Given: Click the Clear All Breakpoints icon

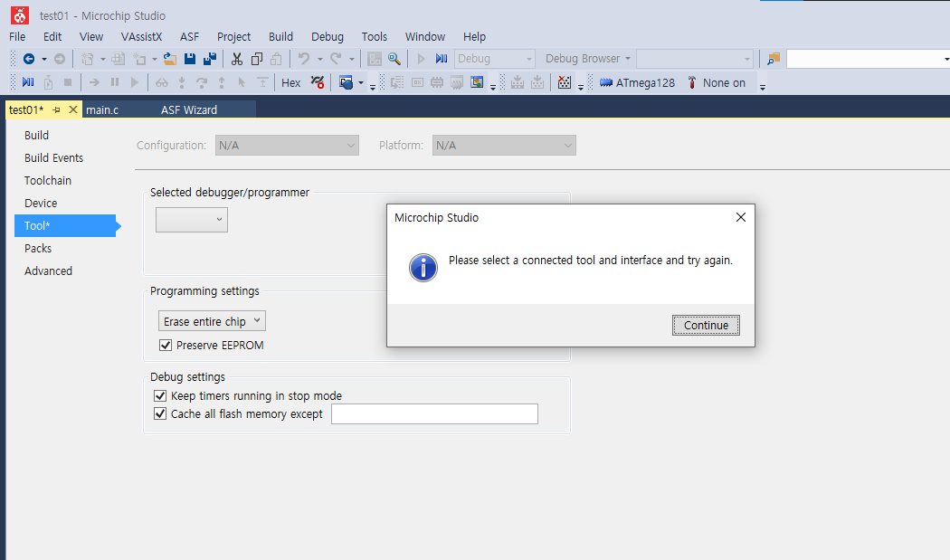Looking at the screenshot, I should click(x=318, y=81).
